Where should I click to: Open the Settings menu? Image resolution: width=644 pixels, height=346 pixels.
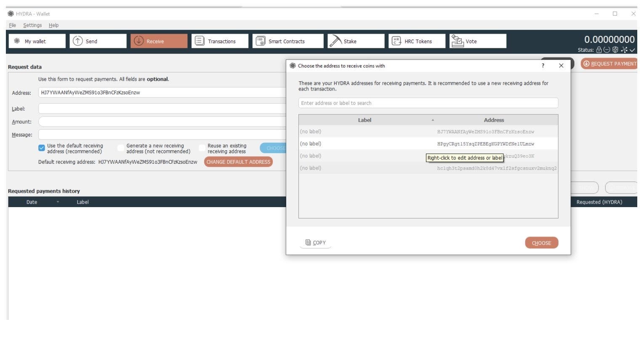32,25
